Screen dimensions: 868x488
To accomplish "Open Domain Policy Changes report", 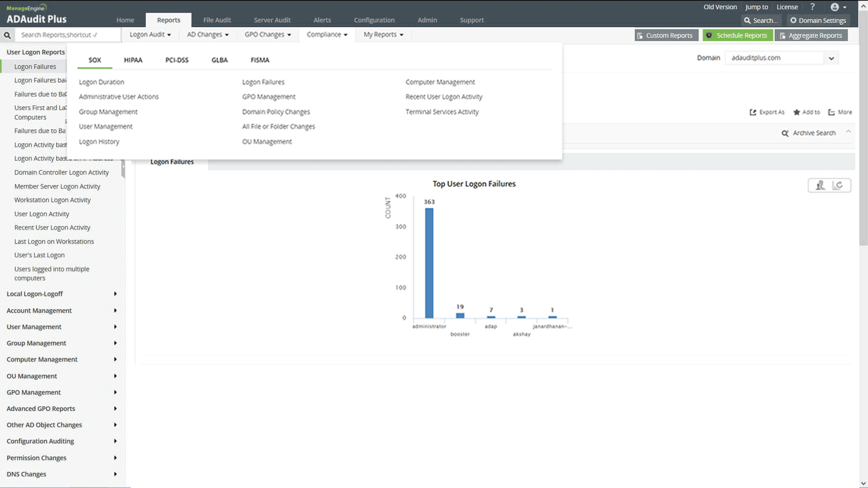I will 276,112.
